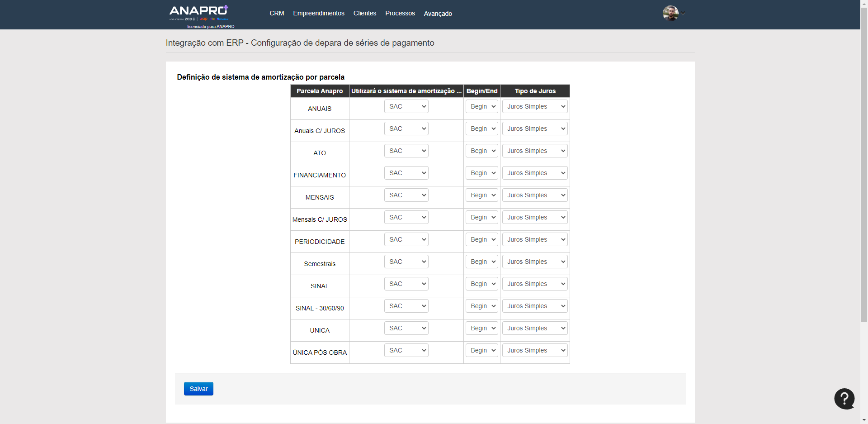Click scrollbar down arrow at bottom
Image resolution: width=868 pixels, height=424 pixels.
click(864, 420)
